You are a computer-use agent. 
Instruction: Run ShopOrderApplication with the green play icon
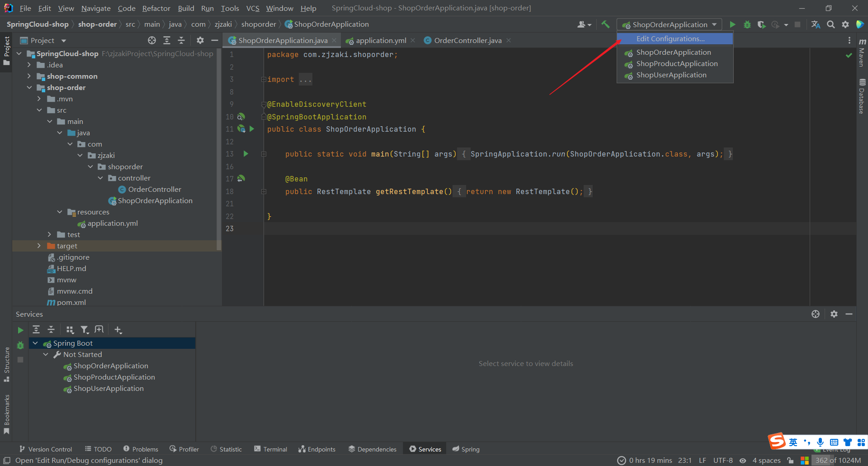tap(732, 24)
